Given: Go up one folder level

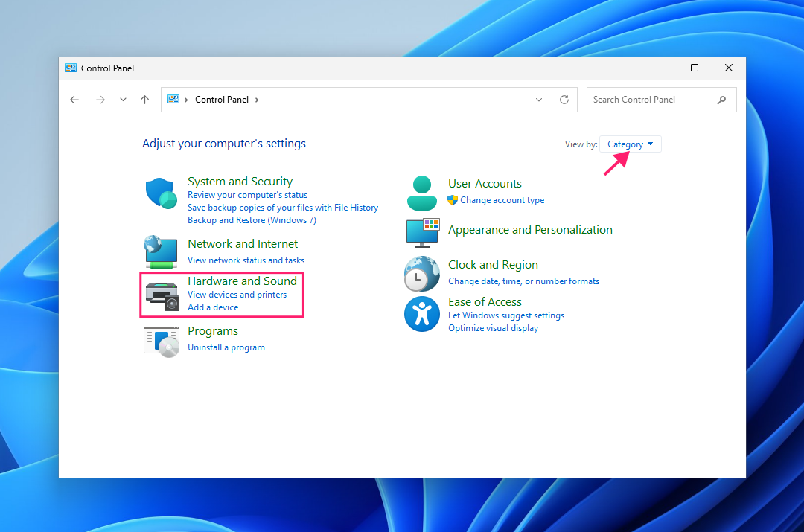Looking at the screenshot, I should 144,100.
